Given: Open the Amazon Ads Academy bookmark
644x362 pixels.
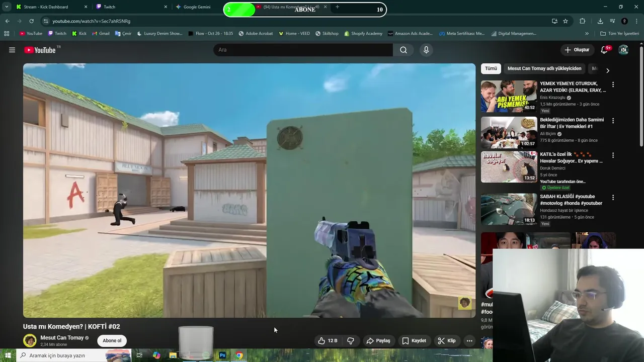Looking at the screenshot, I should click(410, 34).
